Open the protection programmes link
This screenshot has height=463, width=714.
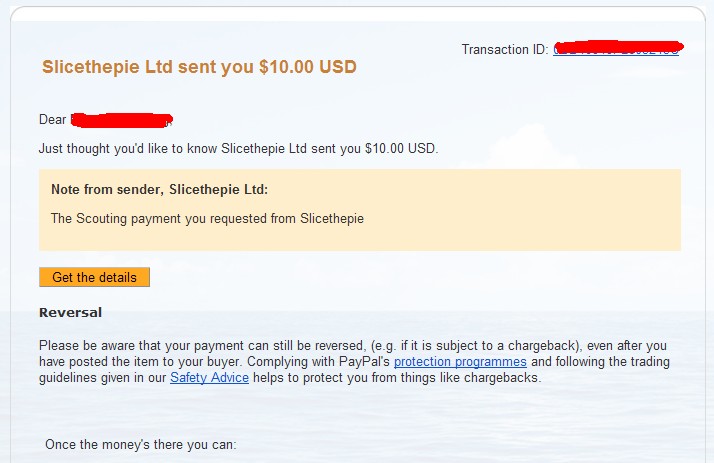point(460,361)
